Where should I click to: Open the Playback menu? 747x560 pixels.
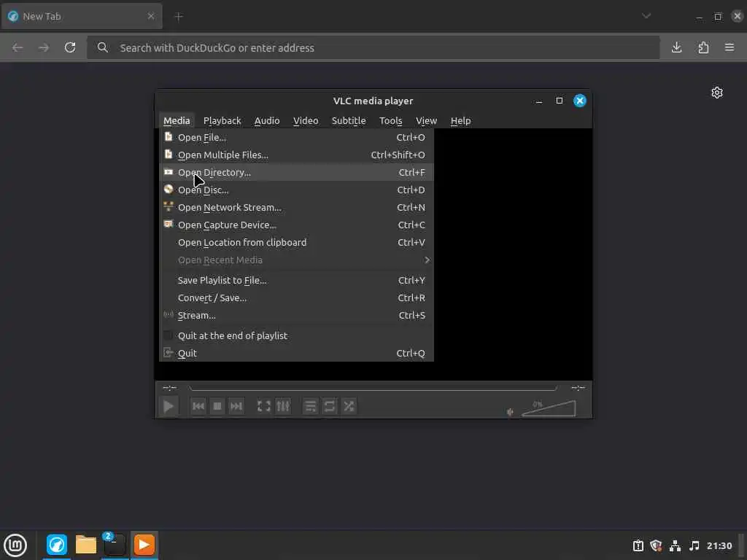click(x=222, y=120)
